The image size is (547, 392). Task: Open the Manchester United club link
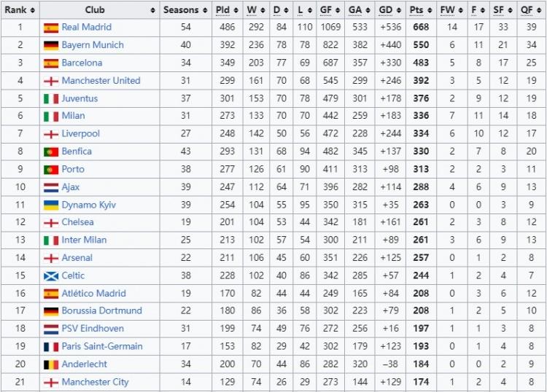pos(101,81)
